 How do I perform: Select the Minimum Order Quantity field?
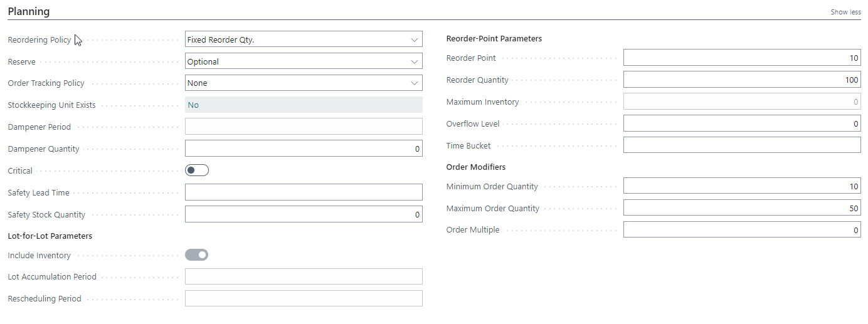[x=742, y=186]
